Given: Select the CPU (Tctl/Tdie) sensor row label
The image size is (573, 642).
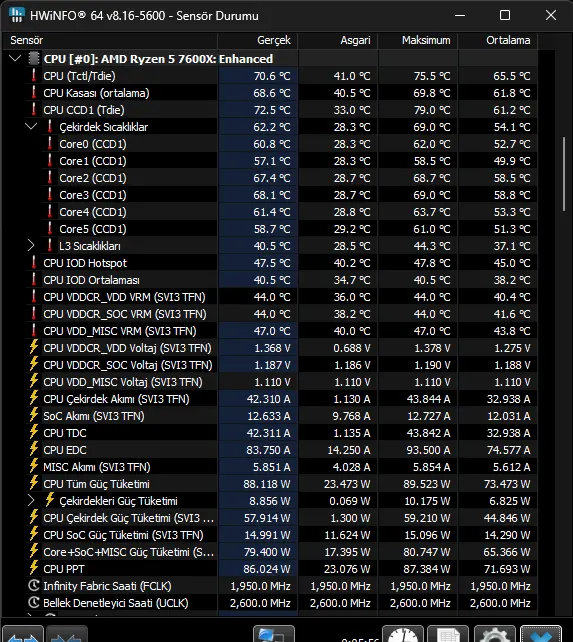Looking at the screenshot, I should coord(79,76).
